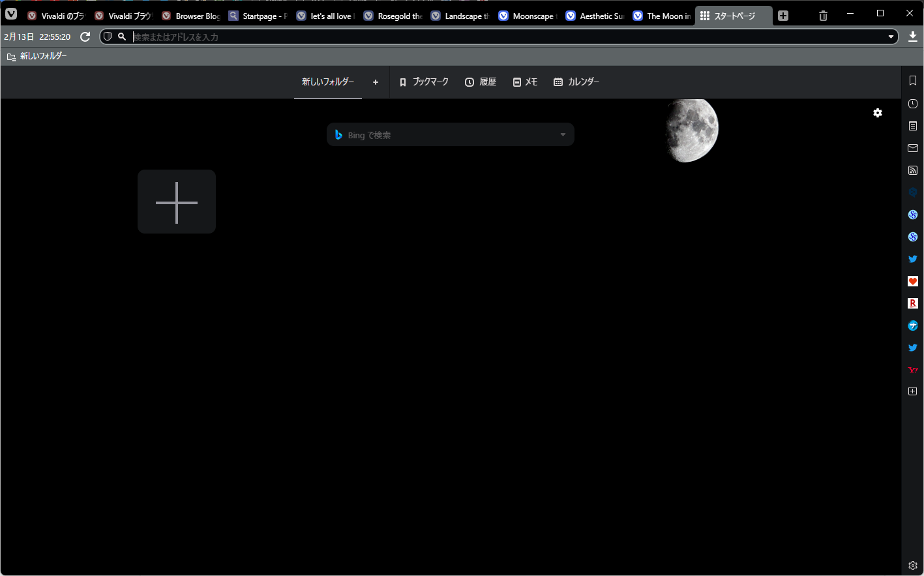Open カレンダー from start page navigation

576,82
